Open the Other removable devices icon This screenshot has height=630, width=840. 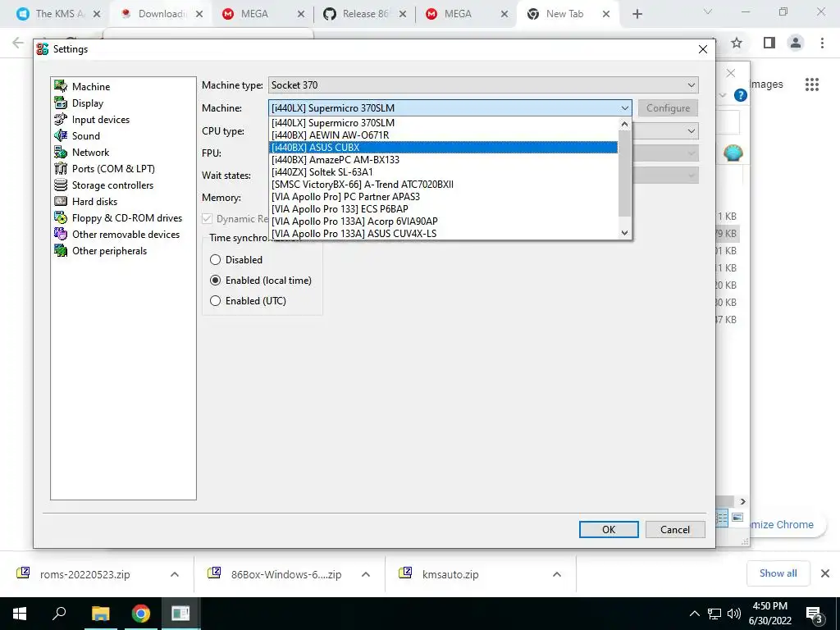(x=61, y=234)
